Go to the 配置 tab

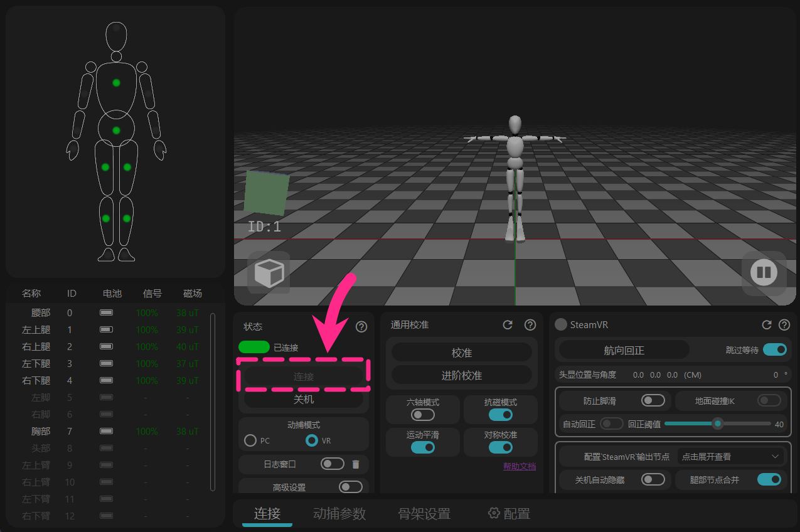(x=509, y=513)
